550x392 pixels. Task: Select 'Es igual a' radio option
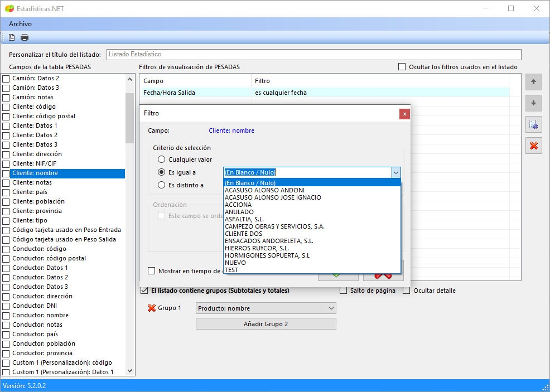click(161, 172)
